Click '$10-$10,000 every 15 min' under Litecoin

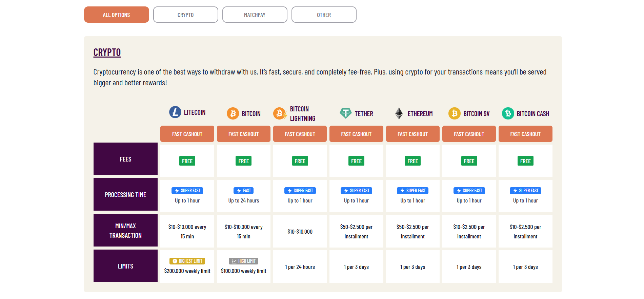[187, 232]
